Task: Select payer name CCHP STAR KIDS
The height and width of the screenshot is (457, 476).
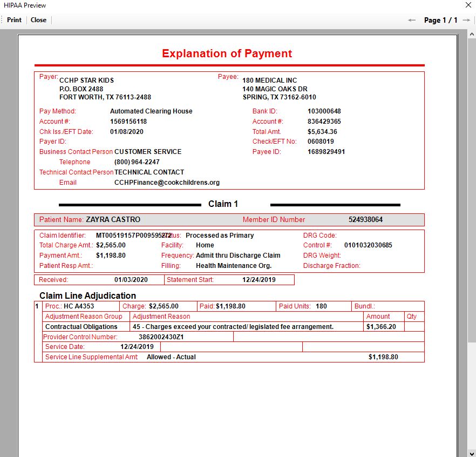Action: point(86,80)
